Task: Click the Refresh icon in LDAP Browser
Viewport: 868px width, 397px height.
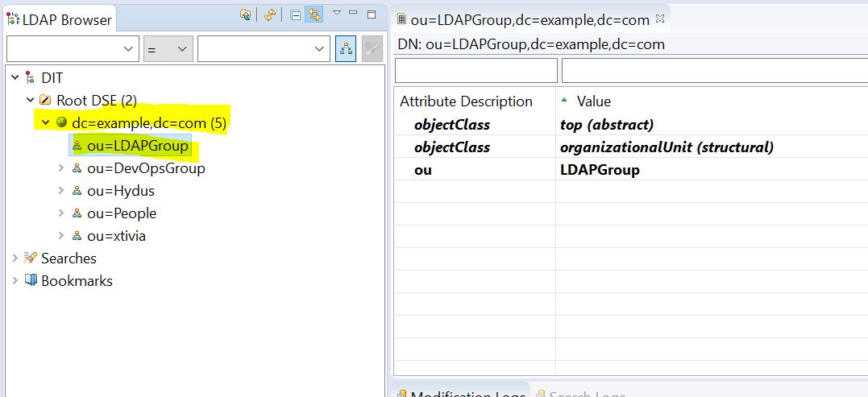Action: [x=270, y=15]
